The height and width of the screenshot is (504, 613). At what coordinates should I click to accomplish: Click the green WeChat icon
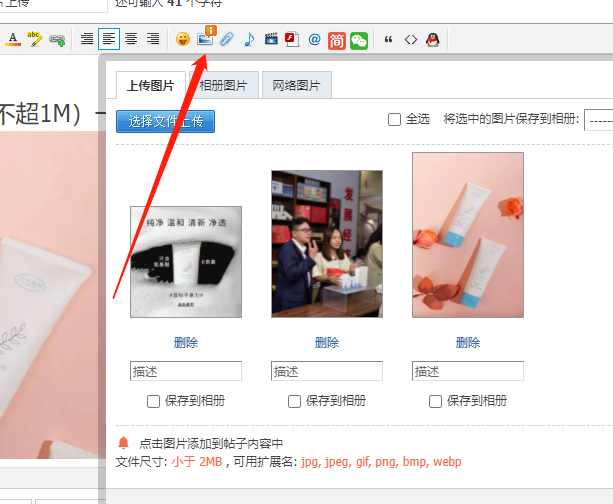tap(358, 39)
